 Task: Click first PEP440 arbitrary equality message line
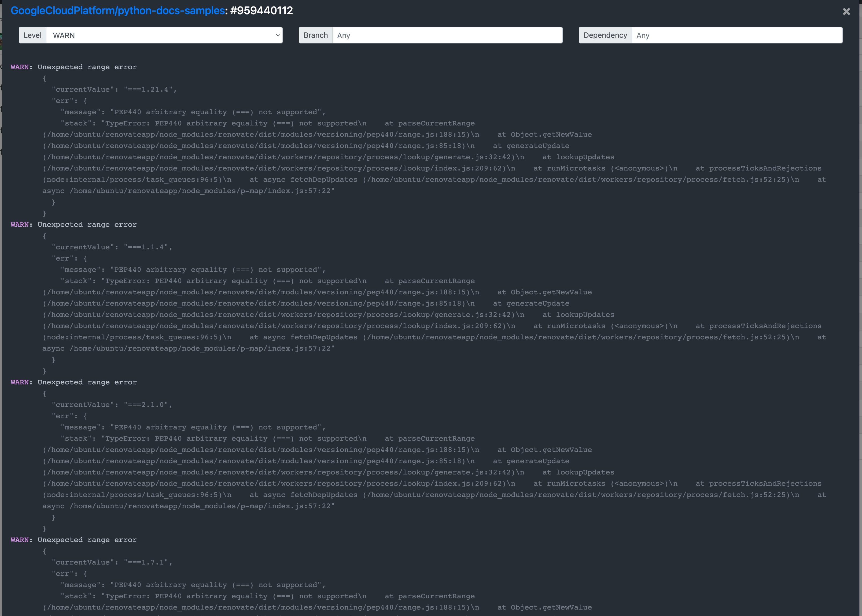193,112
